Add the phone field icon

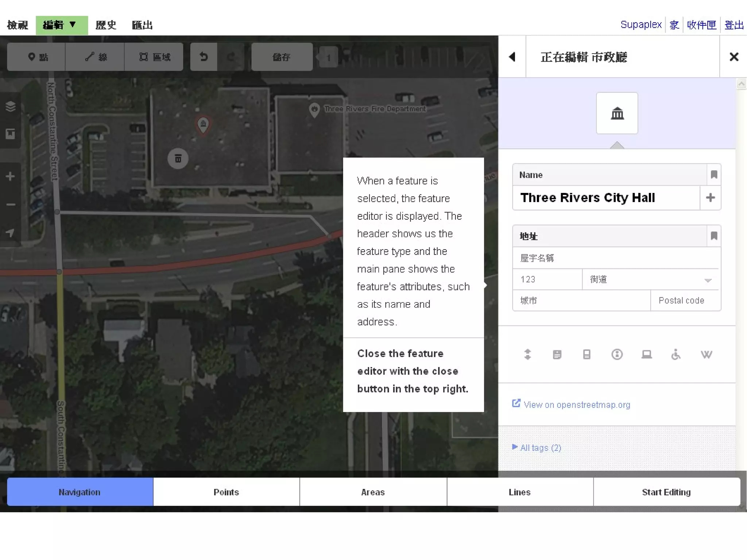pos(587,354)
